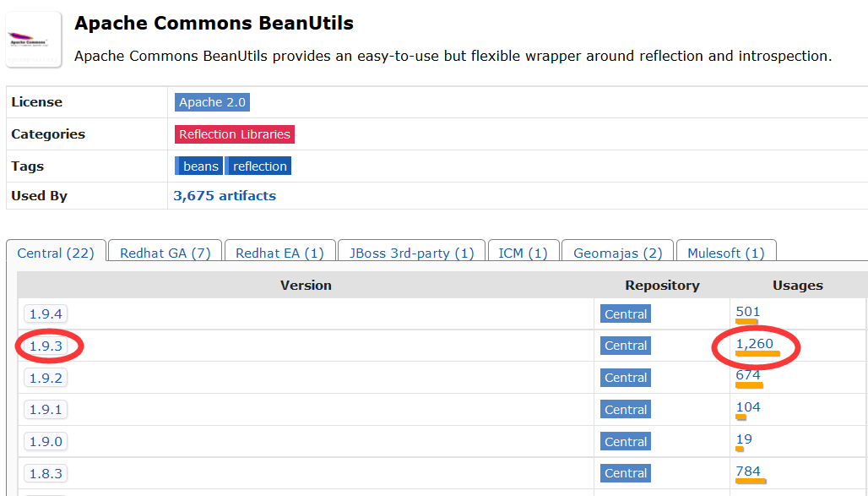Open the Redhat EA (1) tab
The width and height of the screenshot is (868, 496).
click(279, 253)
